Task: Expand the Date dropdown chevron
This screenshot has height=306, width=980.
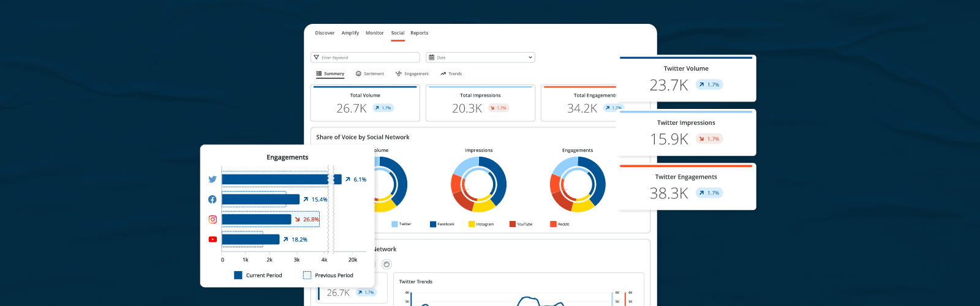Action: click(x=530, y=58)
